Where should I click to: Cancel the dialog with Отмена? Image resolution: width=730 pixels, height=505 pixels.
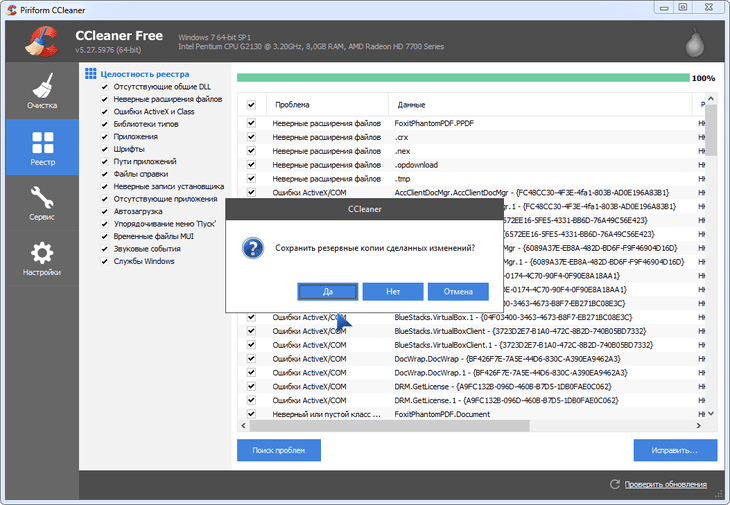click(x=458, y=292)
